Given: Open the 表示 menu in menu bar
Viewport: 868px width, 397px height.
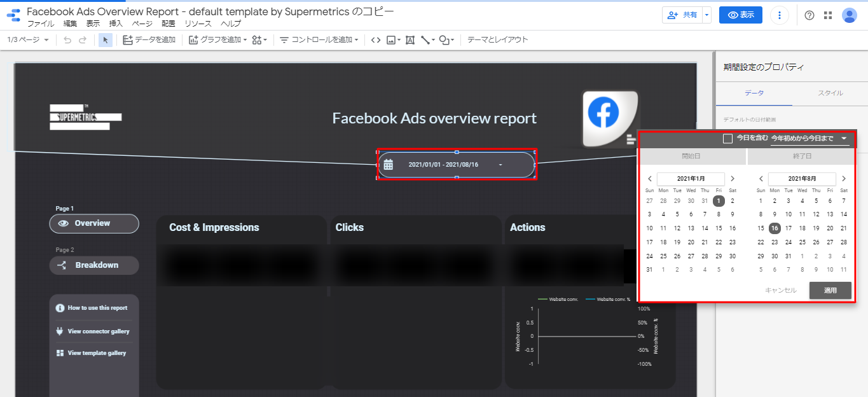Looking at the screenshot, I should [93, 24].
